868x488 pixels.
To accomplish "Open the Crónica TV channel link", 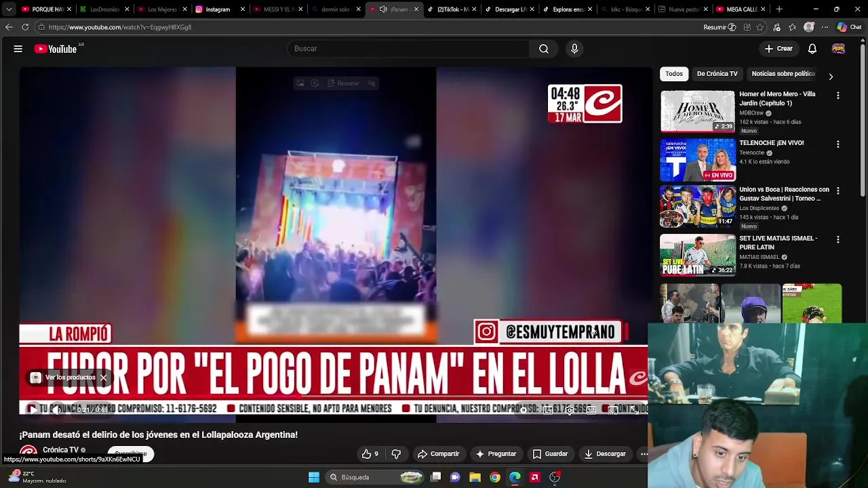I will pyautogui.click(x=60, y=450).
